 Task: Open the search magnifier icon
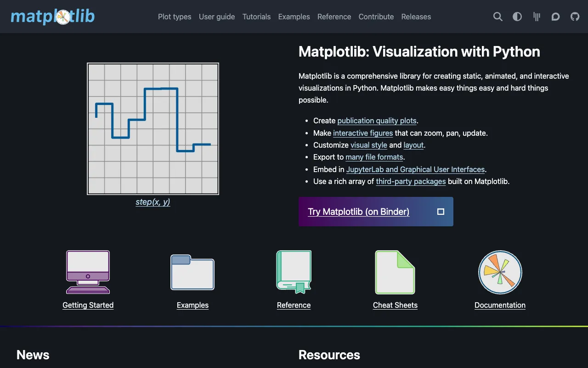[x=498, y=17]
